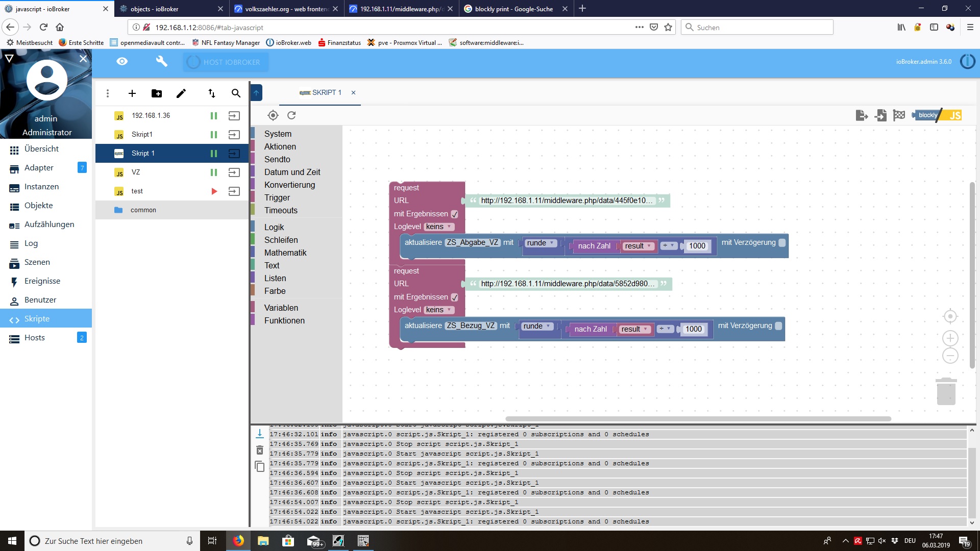Click the search icon in scripts panel
Screen dimensions: 980x551
236,93
